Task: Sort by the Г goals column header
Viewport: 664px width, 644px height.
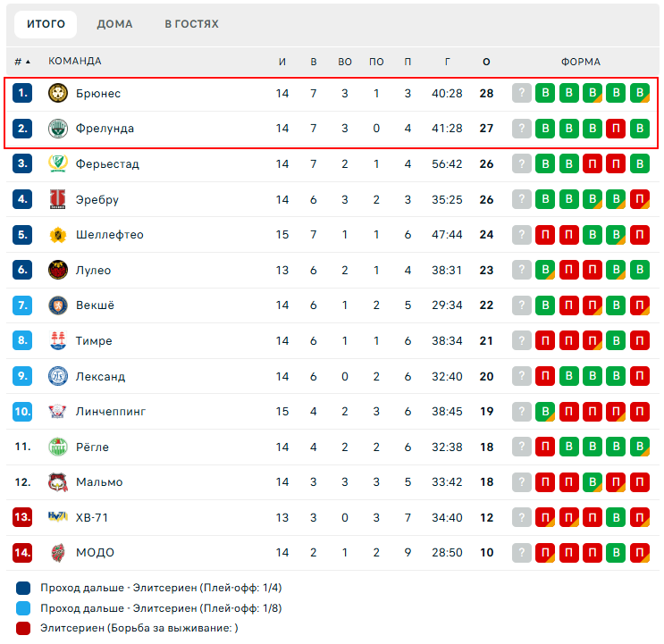Action: pyautogui.click(x=447, y=62)
